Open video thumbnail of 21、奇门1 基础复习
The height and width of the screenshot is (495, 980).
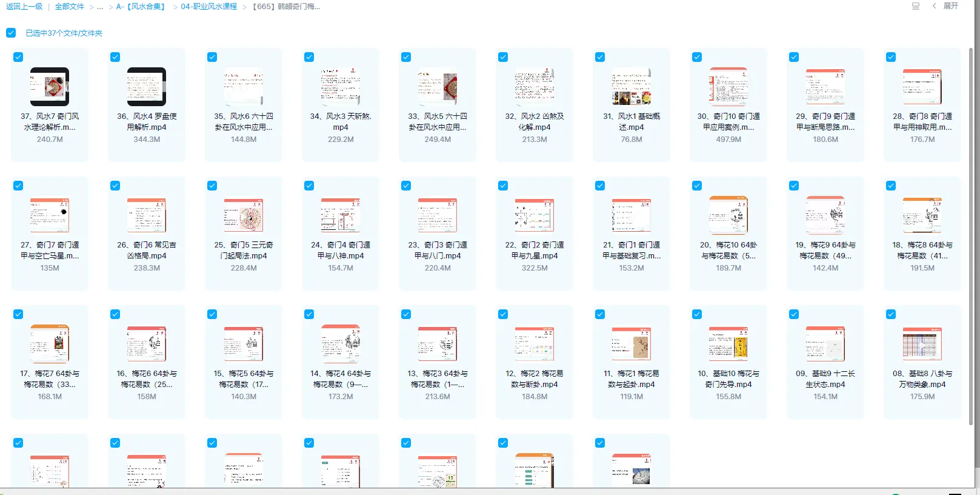(x=632, y=215)
